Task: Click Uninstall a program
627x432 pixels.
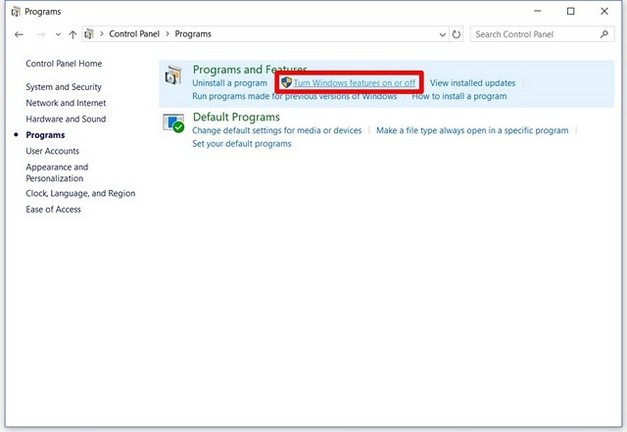Action: pyautogui.click(x=230, y=83)
